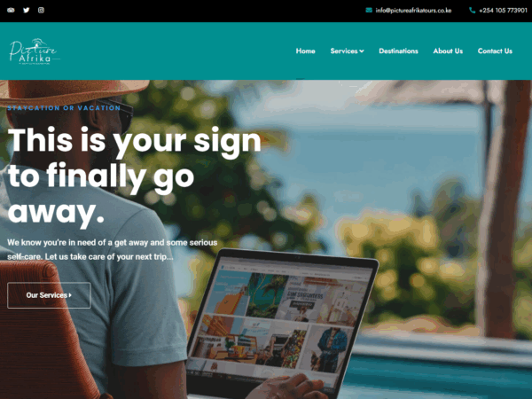Click the +254 105 773901 phone link
Viewport: 532px width, 399px height.
coord(503,11)
